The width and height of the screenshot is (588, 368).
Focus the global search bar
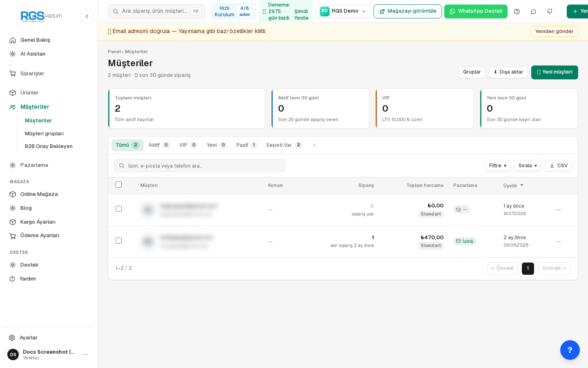(x=157, y=11)
